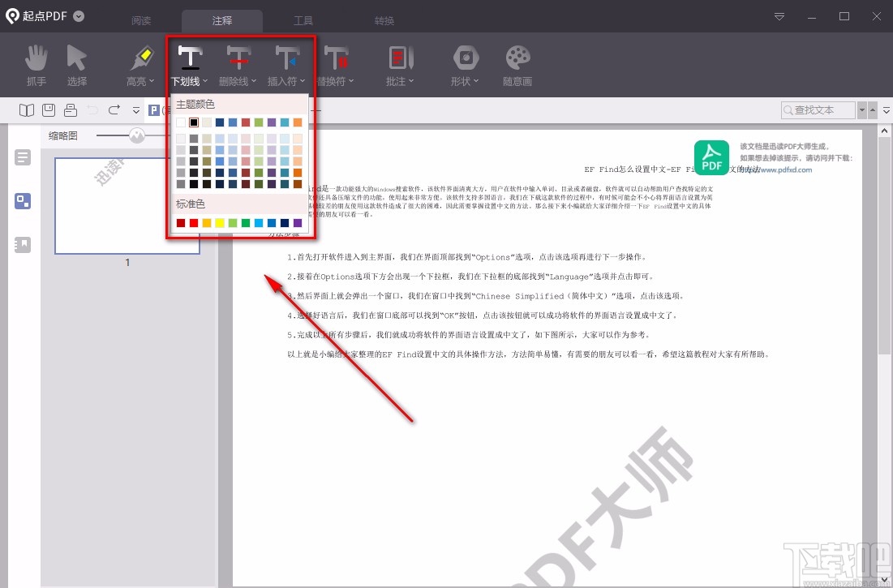Adjust the 缩略图 thumbnail size slider
893x588 pixels.
137,135
